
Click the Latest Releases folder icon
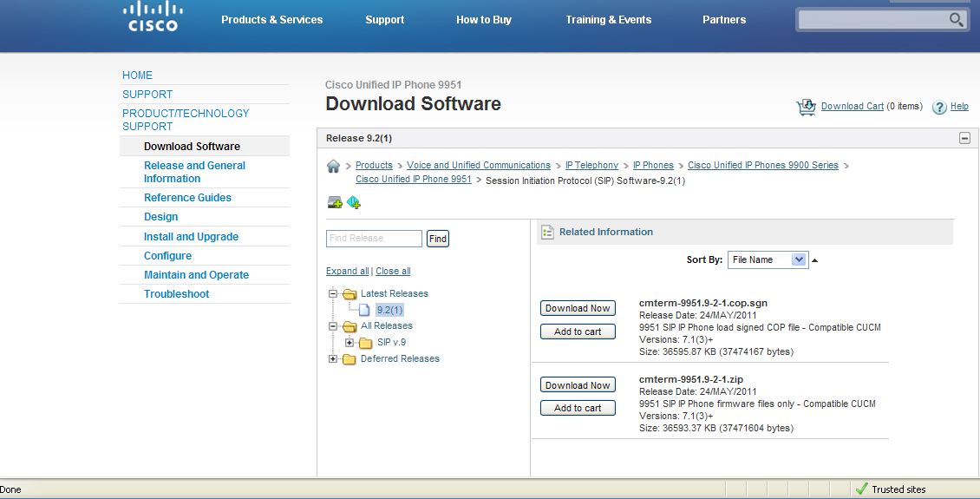click(350, 294)
